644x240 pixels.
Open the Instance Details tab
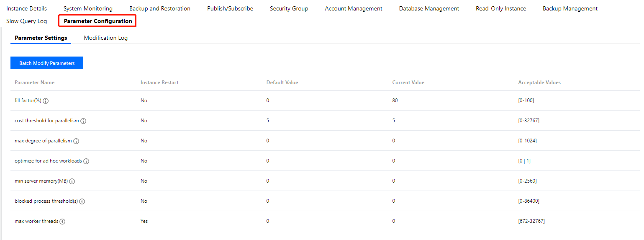(26, 8)
